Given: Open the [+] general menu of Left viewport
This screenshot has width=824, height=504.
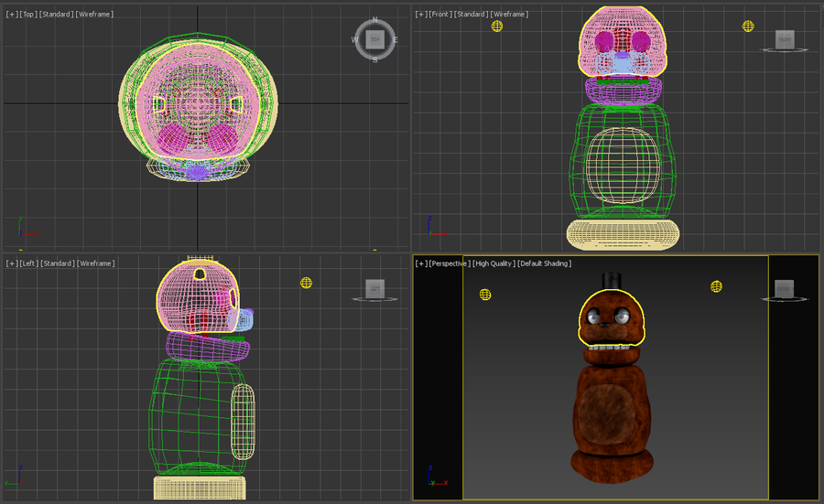Looking at the screenshot, I should click(x=12, y=263).
